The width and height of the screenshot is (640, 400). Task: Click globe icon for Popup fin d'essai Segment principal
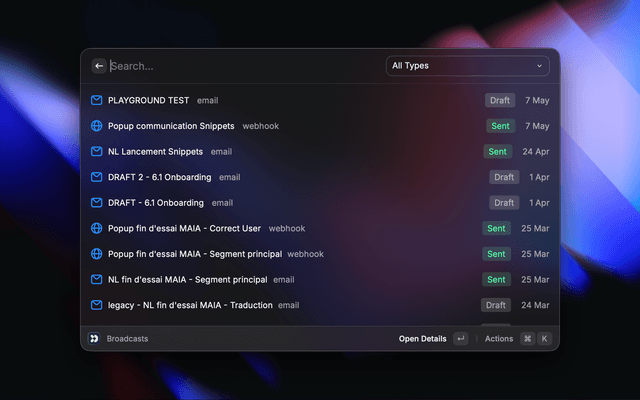97,254
